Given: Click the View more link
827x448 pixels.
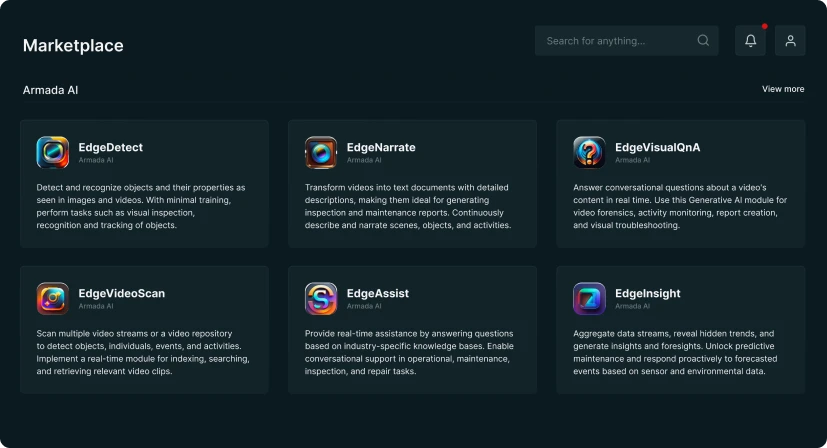Looking at the screenshot, I should click(782, 89).
